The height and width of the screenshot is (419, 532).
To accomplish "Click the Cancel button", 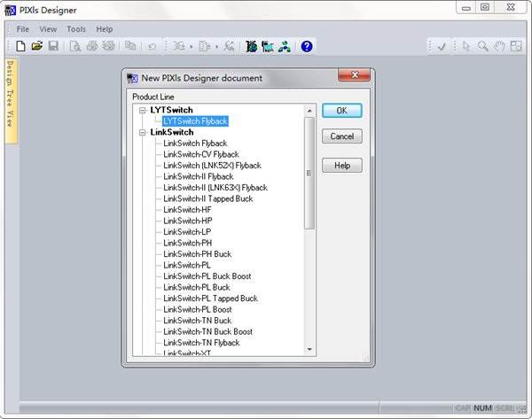I will coord(342,136).
